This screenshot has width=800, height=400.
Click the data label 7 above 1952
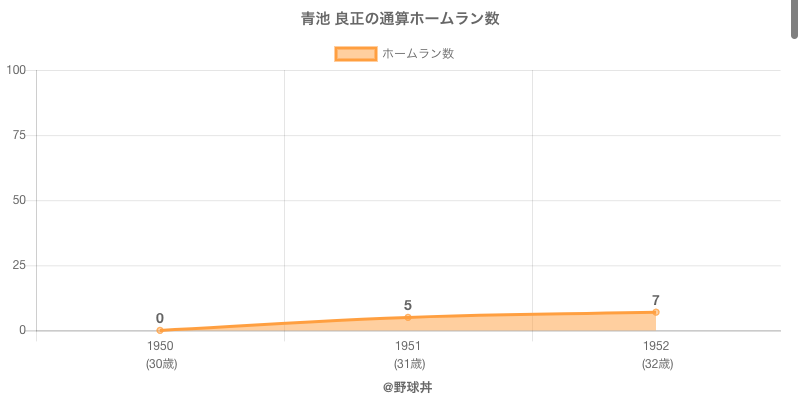click(656, 300)
